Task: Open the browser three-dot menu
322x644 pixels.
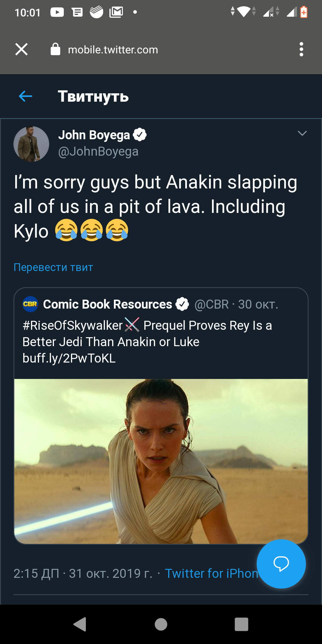Action: [x=301, y=49]
